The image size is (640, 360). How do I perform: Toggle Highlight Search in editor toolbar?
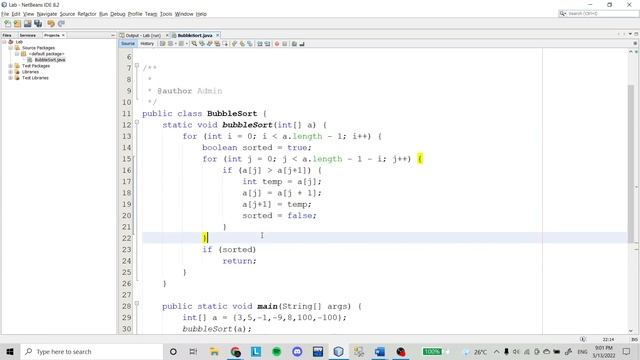point(217,44)
